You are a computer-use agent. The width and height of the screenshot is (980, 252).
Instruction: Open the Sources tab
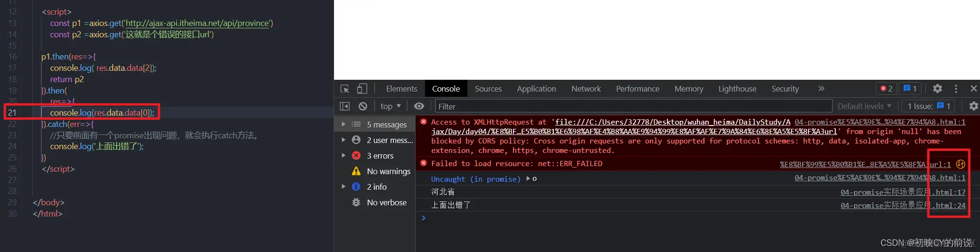point(488,89)
